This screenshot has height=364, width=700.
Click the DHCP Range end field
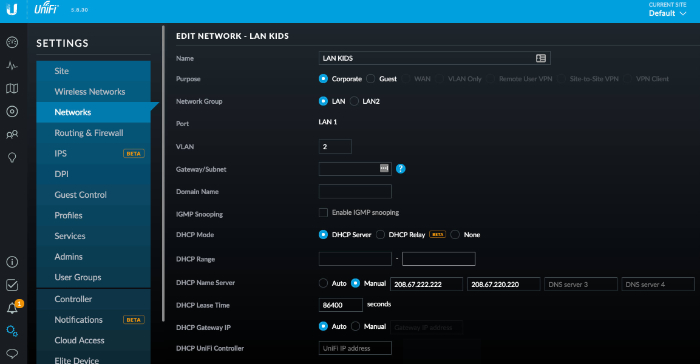click(439, 259)
